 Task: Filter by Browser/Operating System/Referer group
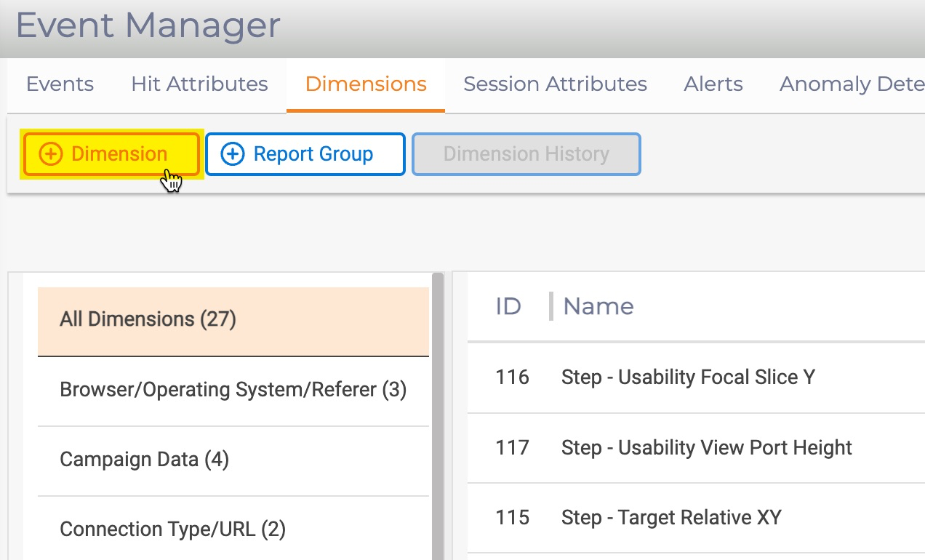tap(233, 390)
